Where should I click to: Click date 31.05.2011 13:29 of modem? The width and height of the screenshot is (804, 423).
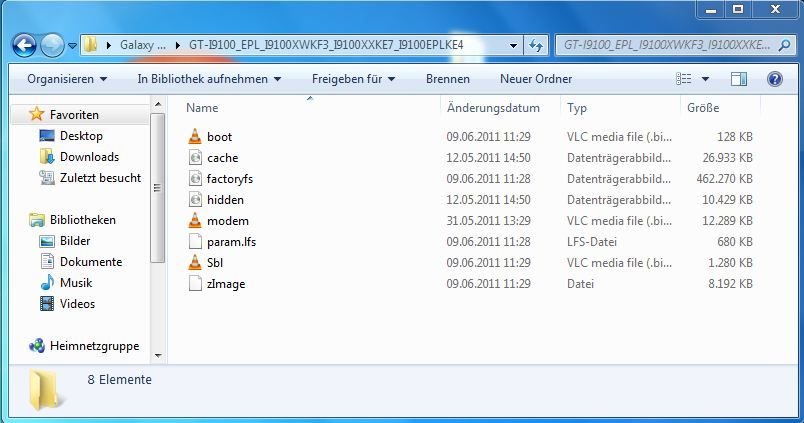[488, 221]
